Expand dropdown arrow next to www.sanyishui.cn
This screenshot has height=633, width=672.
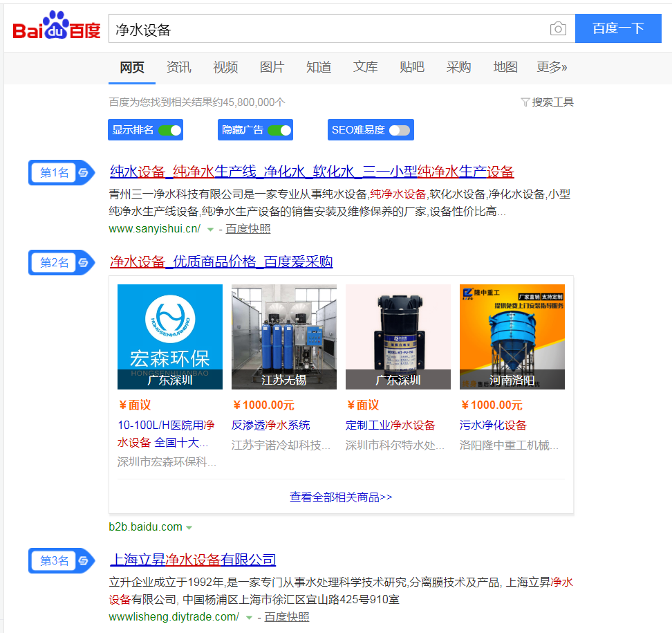pos(210,230)
